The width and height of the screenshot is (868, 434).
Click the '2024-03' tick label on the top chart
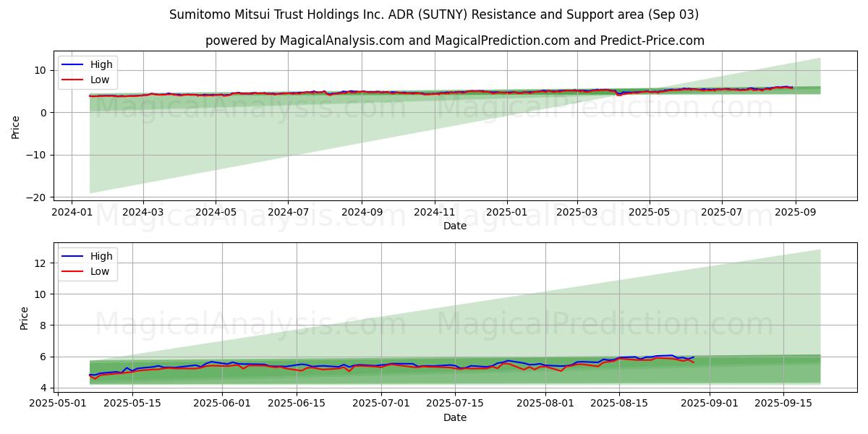(x=142, y=213)
